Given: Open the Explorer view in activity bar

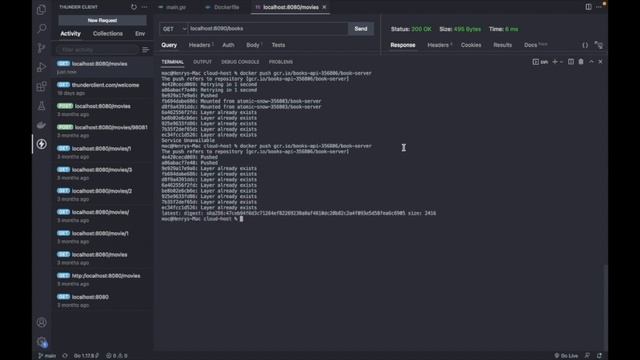Looking at the screenshot, I should click(42, 9).
